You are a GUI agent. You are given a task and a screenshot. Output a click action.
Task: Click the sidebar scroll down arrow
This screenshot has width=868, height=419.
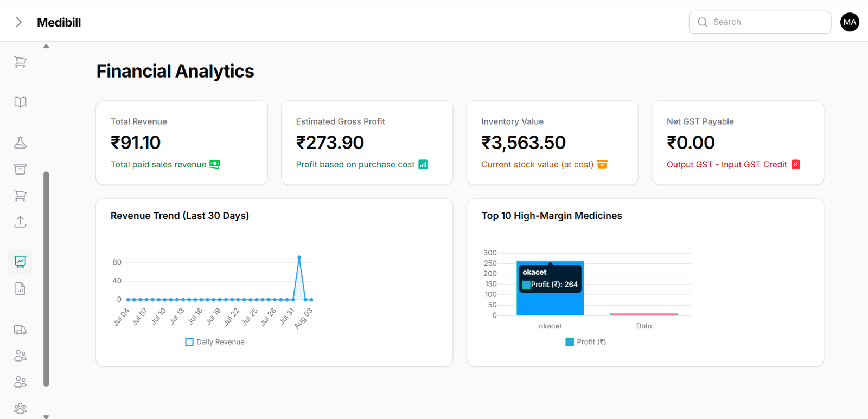tap(46, 416)
